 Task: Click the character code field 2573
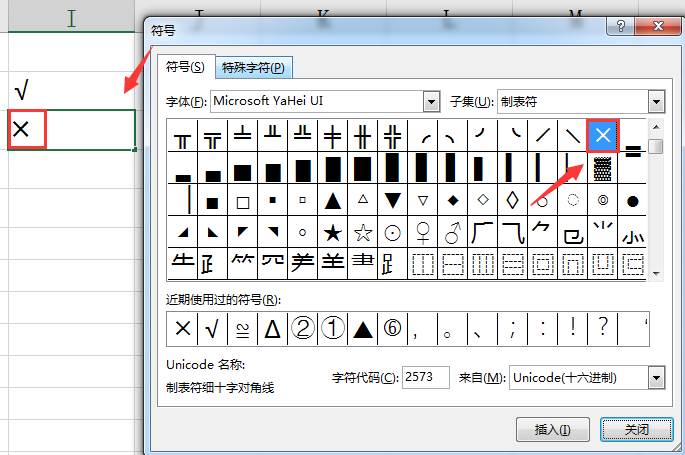[x=426, y=377]
